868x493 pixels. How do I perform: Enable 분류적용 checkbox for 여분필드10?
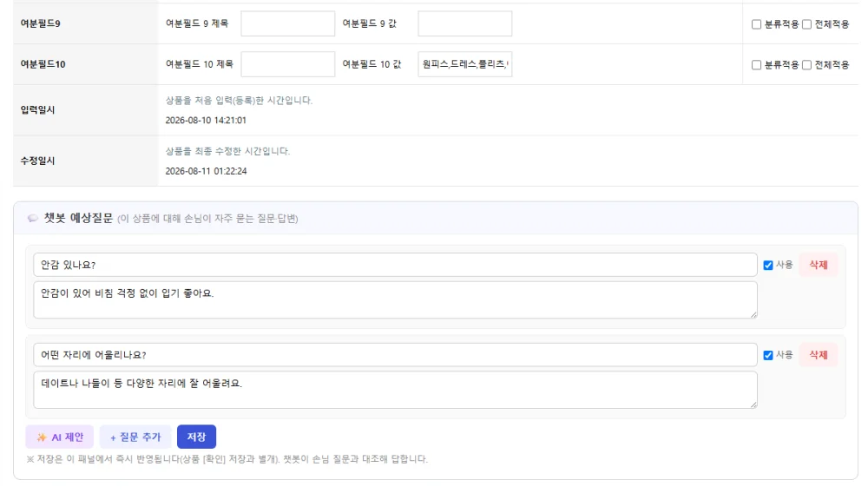click(x=756, y=65)
